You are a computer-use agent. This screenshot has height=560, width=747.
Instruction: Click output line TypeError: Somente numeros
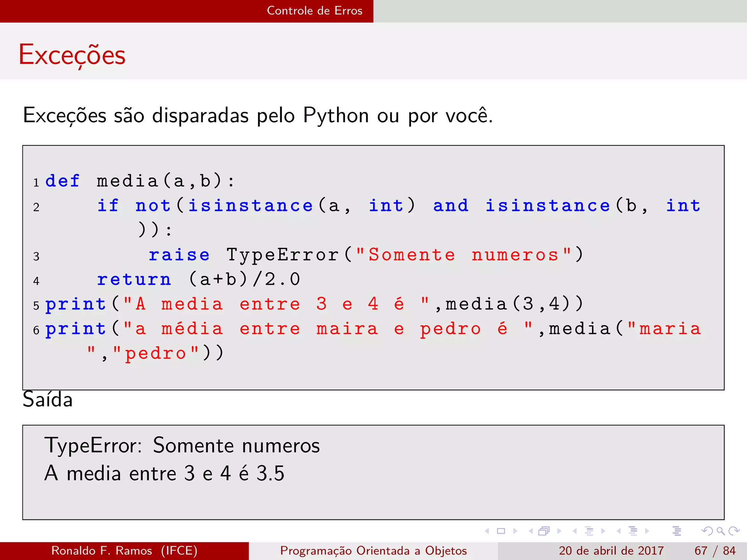[182, 446]
